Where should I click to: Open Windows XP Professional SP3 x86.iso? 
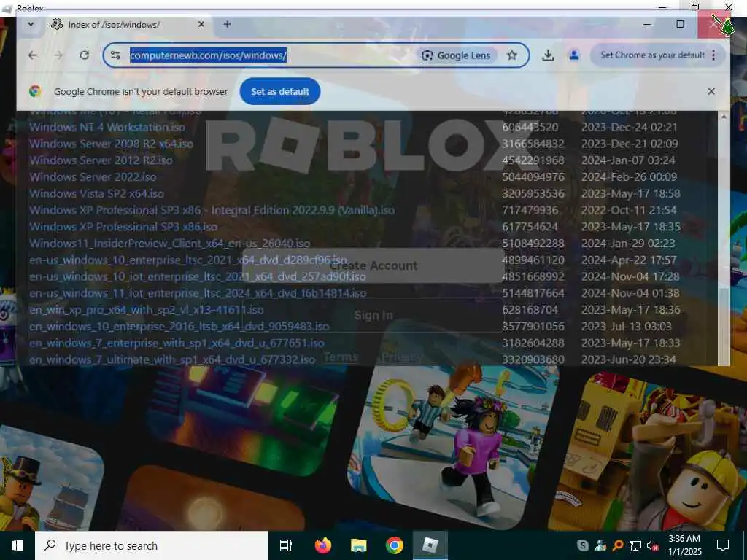coord(123,227)
